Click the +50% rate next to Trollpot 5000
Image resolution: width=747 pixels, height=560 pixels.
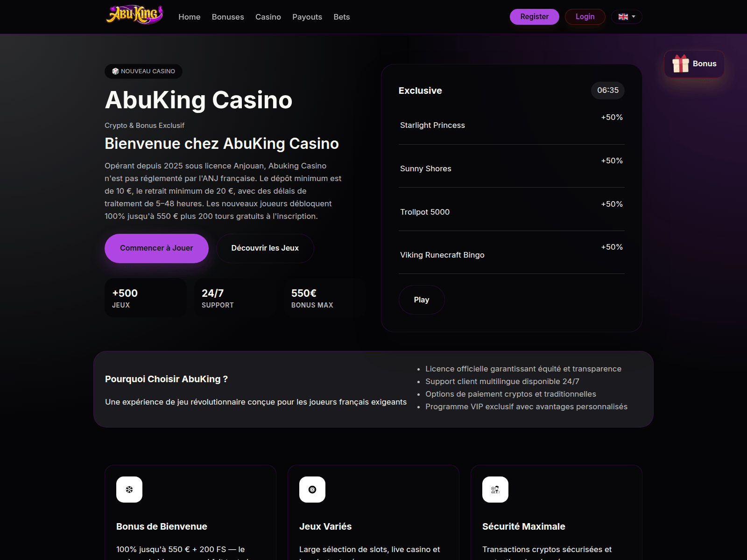point(612,204)
